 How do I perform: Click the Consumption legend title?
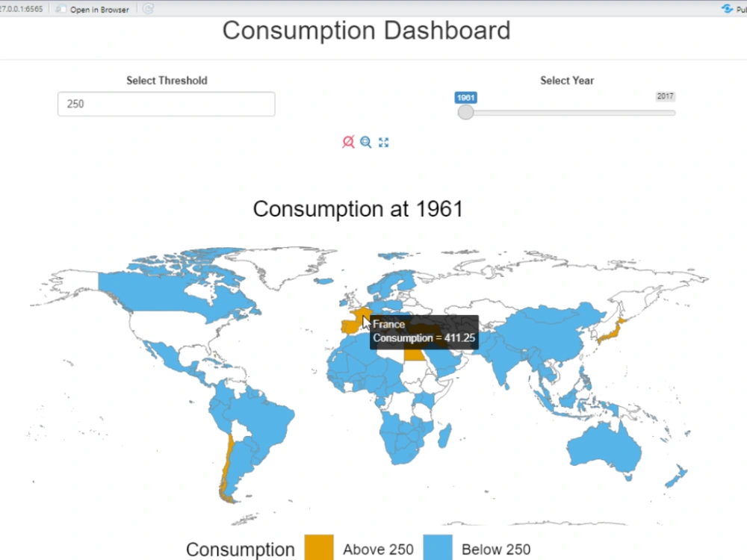240,549
